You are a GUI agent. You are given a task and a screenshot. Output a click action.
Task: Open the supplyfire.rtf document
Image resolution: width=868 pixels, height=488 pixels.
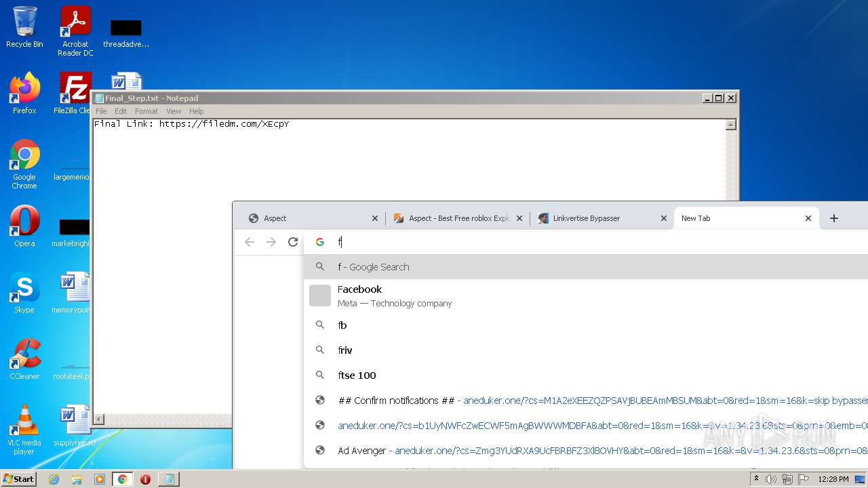click(75, 425)
